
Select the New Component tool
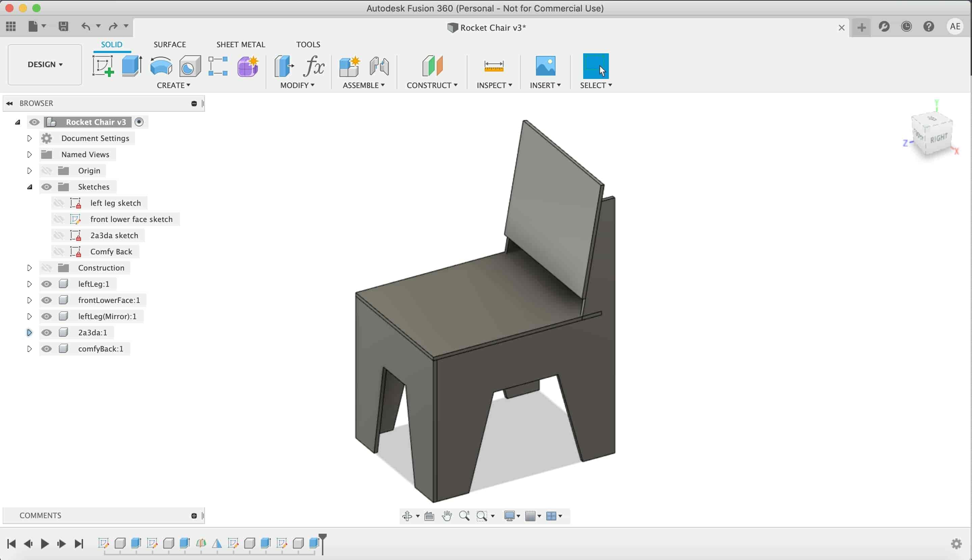(349, 66)
